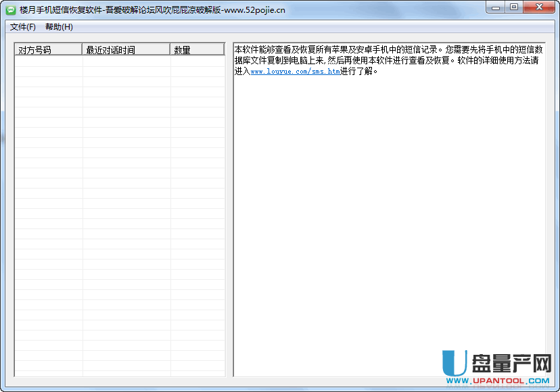Sort by the 对方号码 column header

(48, 49)
